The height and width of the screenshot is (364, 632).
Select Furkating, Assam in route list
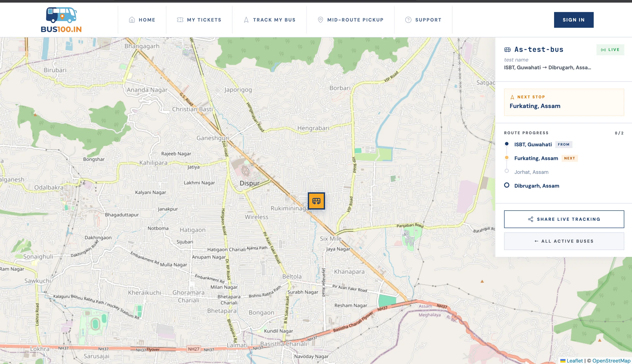(536, 158)
